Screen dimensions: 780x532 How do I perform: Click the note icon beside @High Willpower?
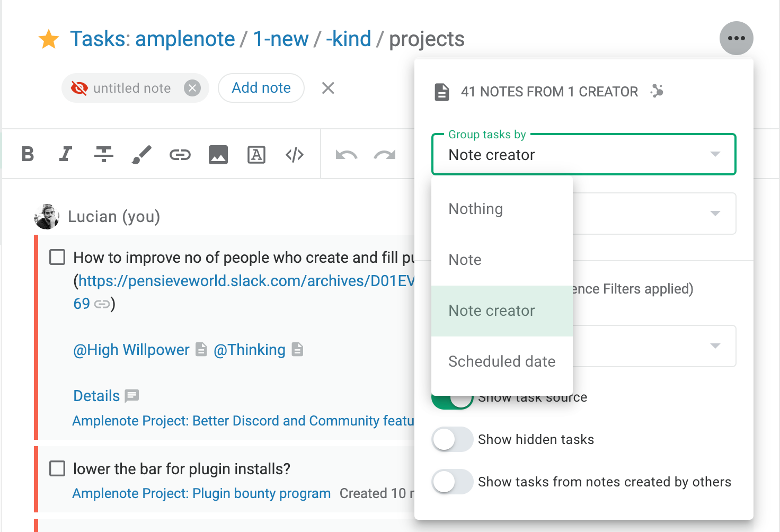click(201, 349)
